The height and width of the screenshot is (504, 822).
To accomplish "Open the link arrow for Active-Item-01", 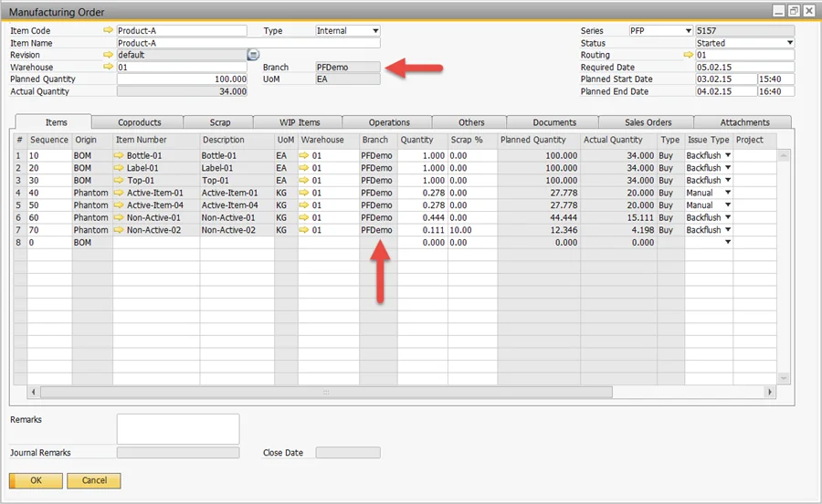I will 119,193.
